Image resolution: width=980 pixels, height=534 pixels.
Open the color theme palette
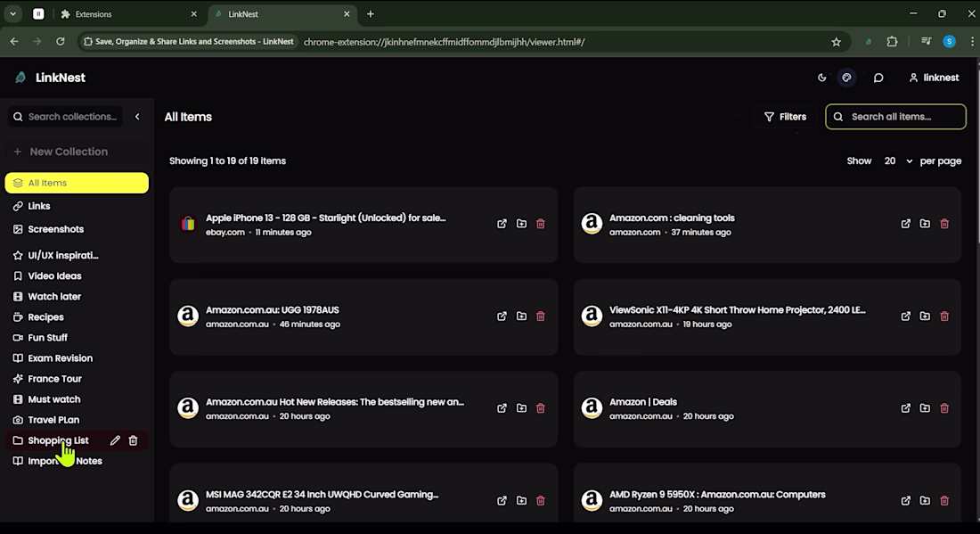coord(846,78)
